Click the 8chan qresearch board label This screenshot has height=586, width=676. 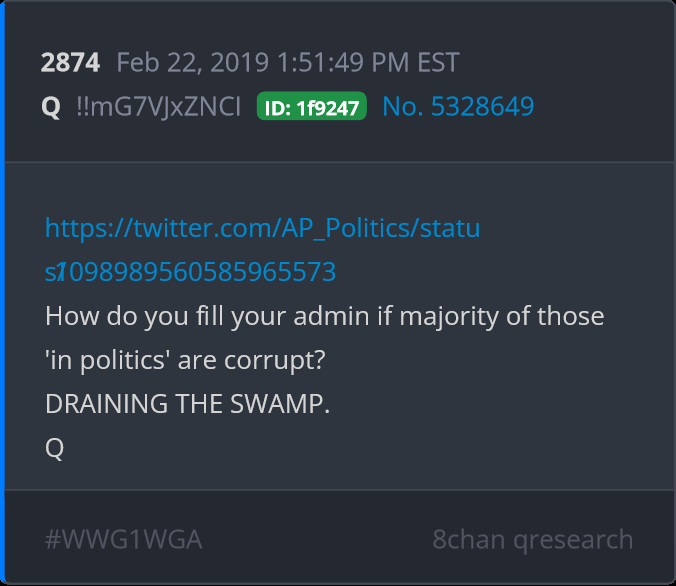tap(532, 539)
